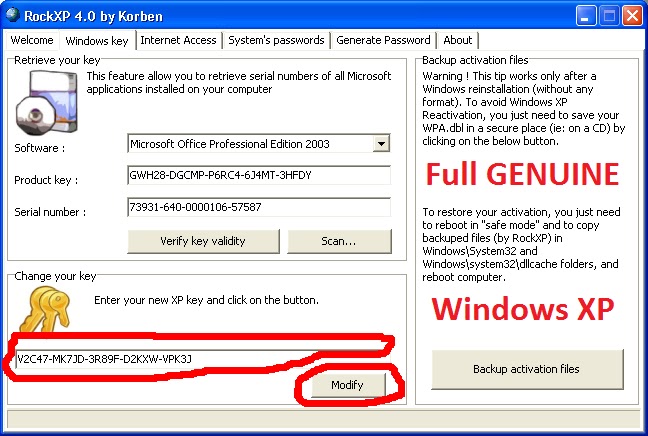Go to the Generate Password tab

[383, 40]
